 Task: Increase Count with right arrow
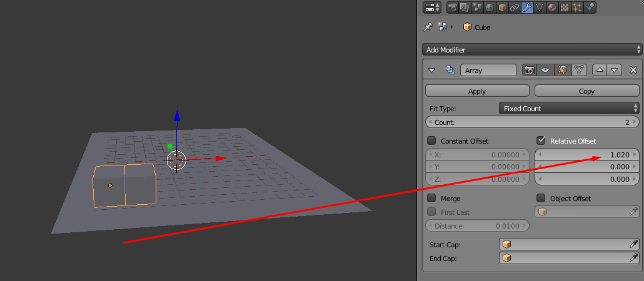(635, 122)
